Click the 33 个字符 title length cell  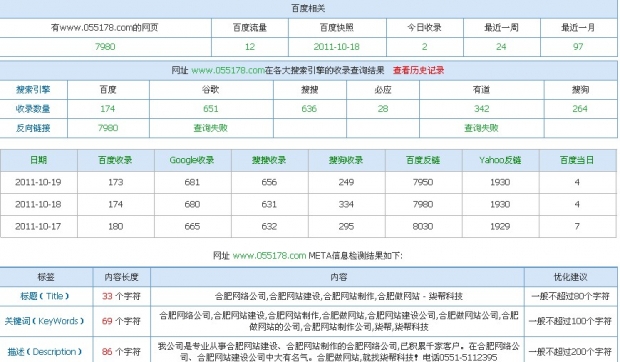[121, 296]
